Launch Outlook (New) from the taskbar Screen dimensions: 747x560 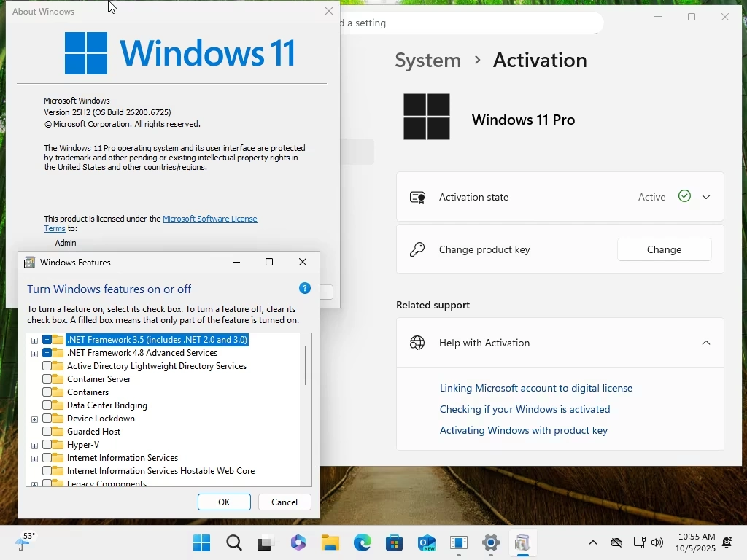click(426, 542)
